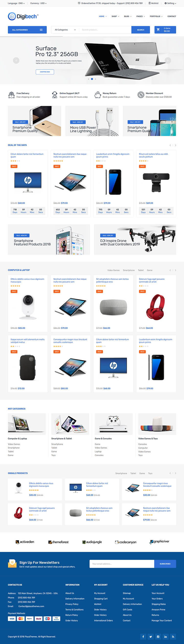184x644 pixels.
Task: Open the Twitter icon in footer
Action: [151, 637]
